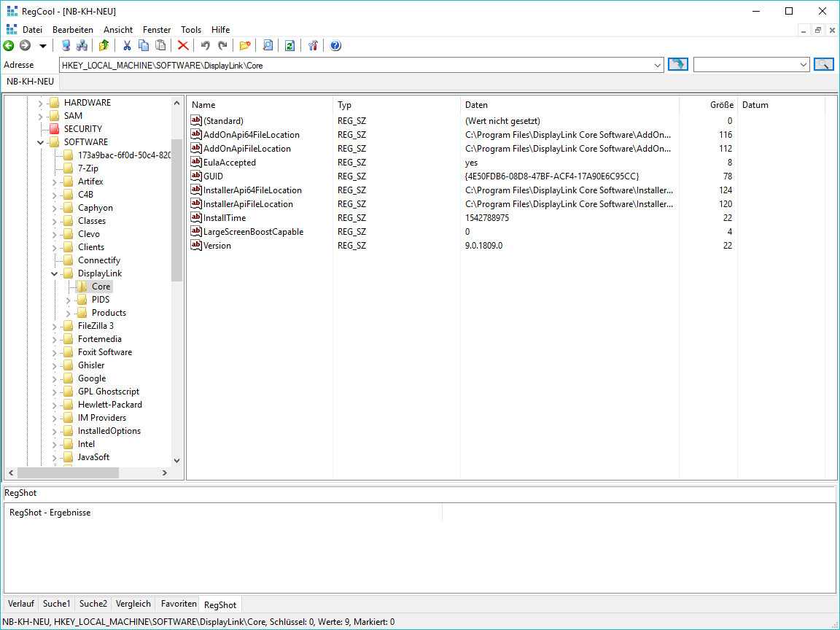Screen dimensions: 840x630
Task: Select the RegShot bottom tab
Action: click(219, 604)
